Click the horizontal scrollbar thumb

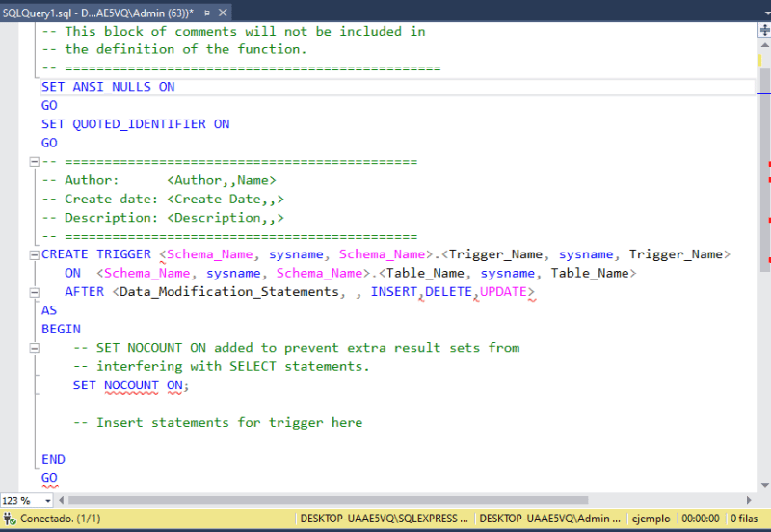[328, 500]
